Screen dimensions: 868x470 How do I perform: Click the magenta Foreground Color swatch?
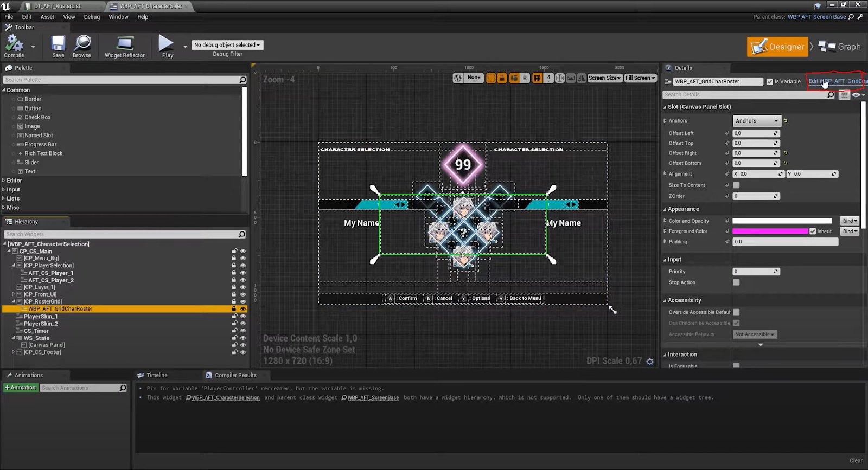coord(770,231)
